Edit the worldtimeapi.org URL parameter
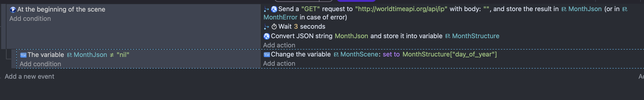 tap(401, 9)
